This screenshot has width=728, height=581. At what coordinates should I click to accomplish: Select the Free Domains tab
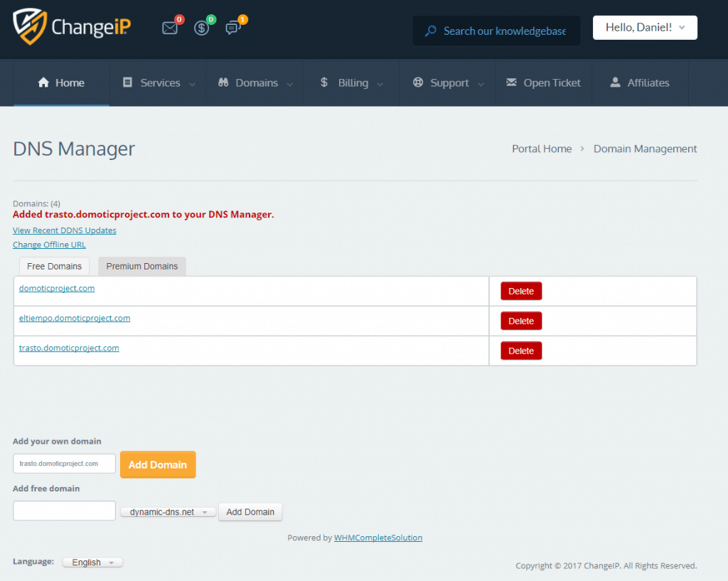point(53,266)
